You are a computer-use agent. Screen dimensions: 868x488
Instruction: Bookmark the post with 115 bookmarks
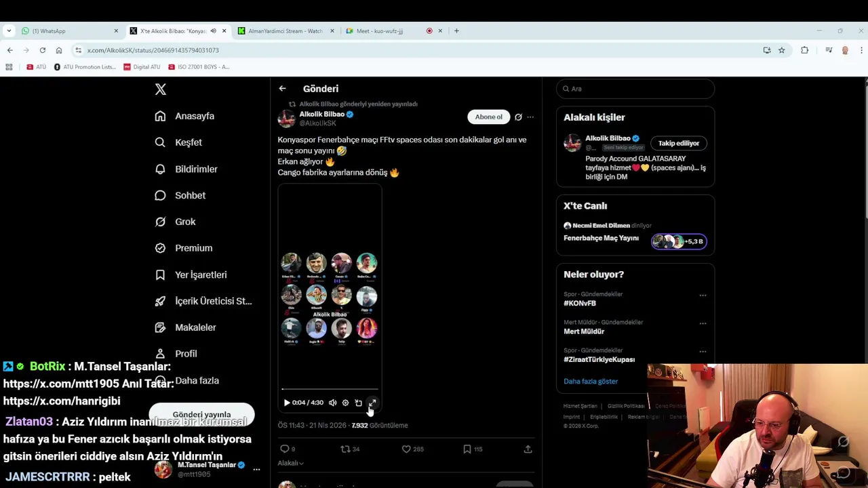pyautogui.click(x=473, y=449)
